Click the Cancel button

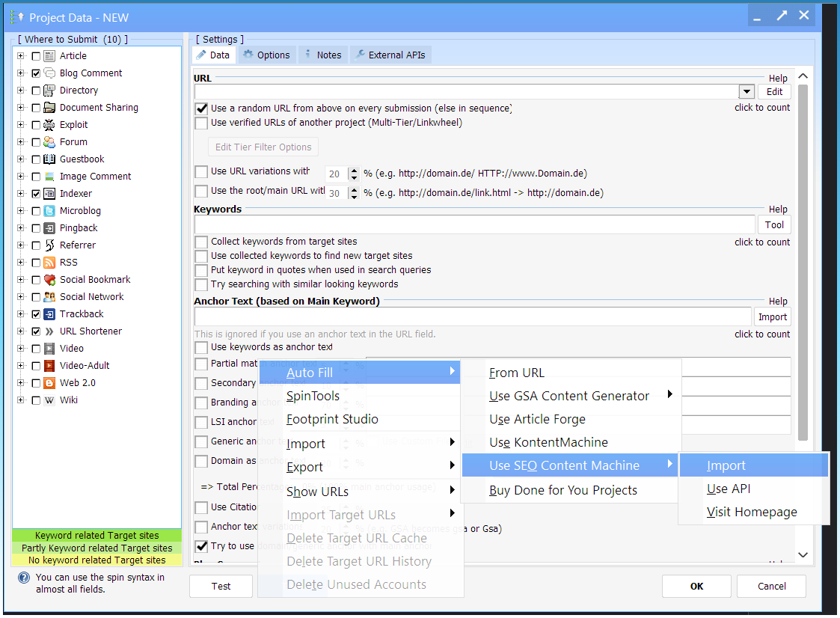point(771,586)
